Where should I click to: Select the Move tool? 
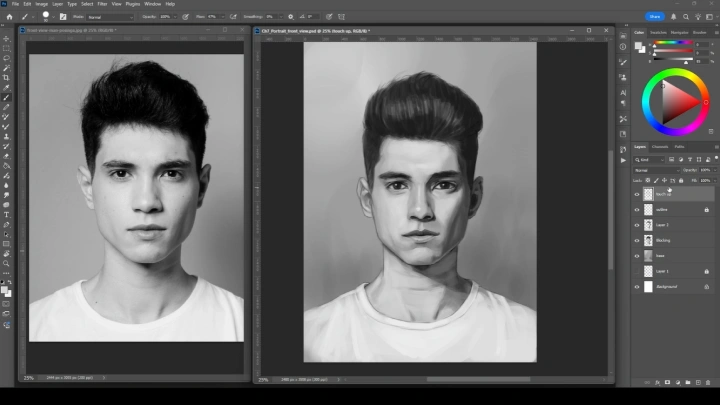6,38
